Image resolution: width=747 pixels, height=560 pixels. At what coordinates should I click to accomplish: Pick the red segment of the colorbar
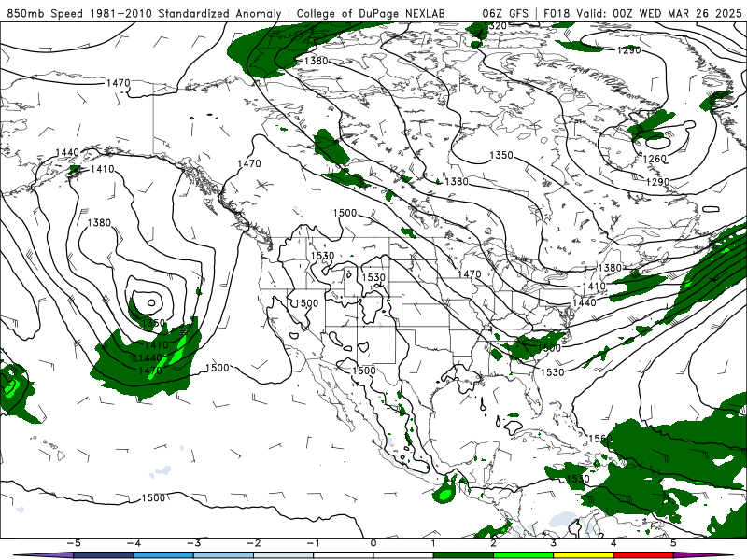pos(643,555)
